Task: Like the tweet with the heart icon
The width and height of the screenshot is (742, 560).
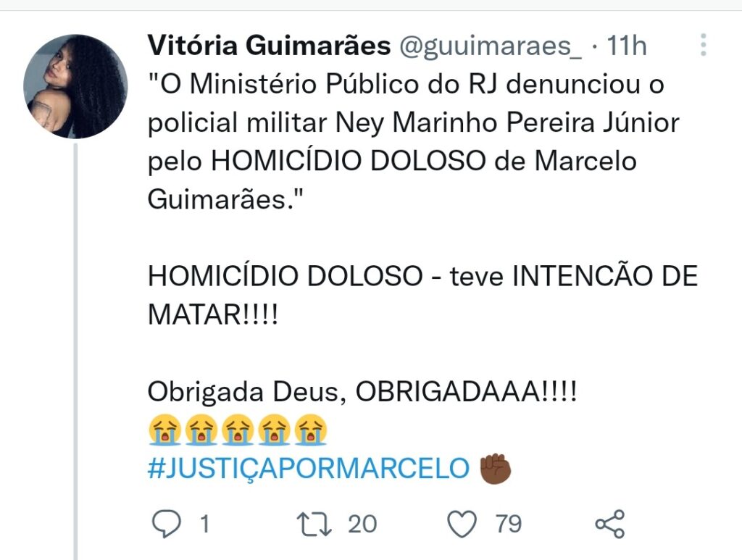Action: 462,525
